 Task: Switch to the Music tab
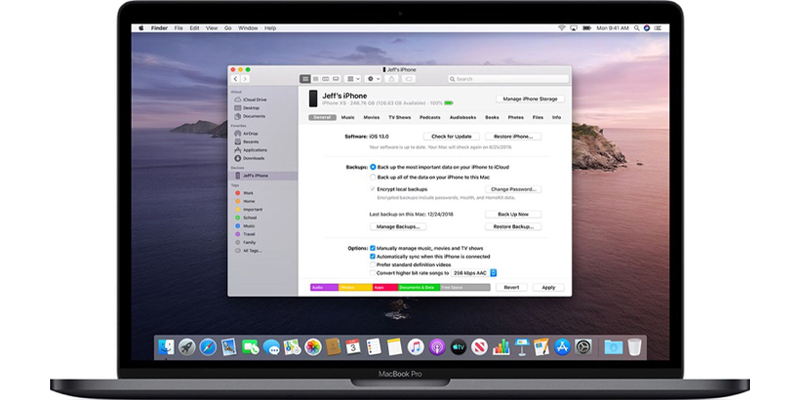click(x=348, y=117)
